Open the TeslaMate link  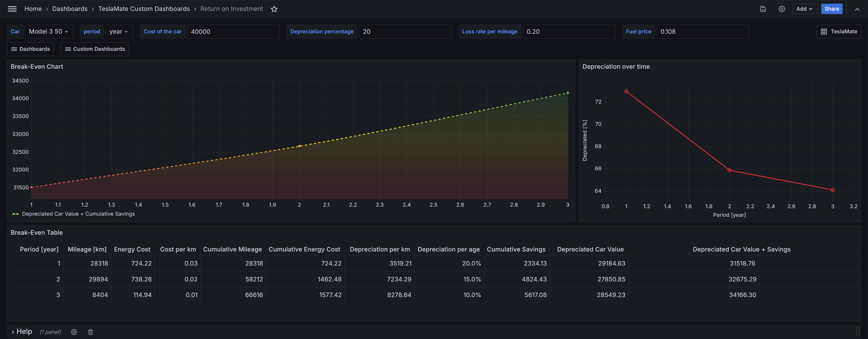pos(839,32)
